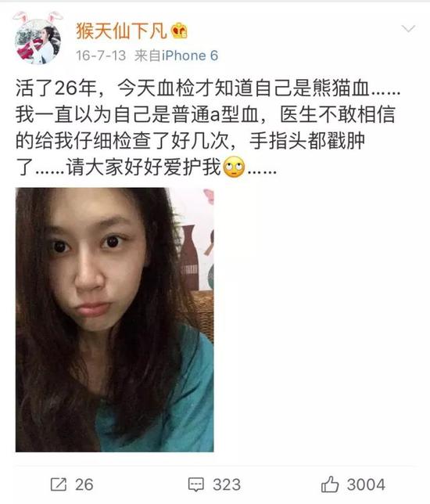Image resolution: width=430 pixels, height=504 pixels.
Task: Tap the repost share icon
Action: (59, 484)
